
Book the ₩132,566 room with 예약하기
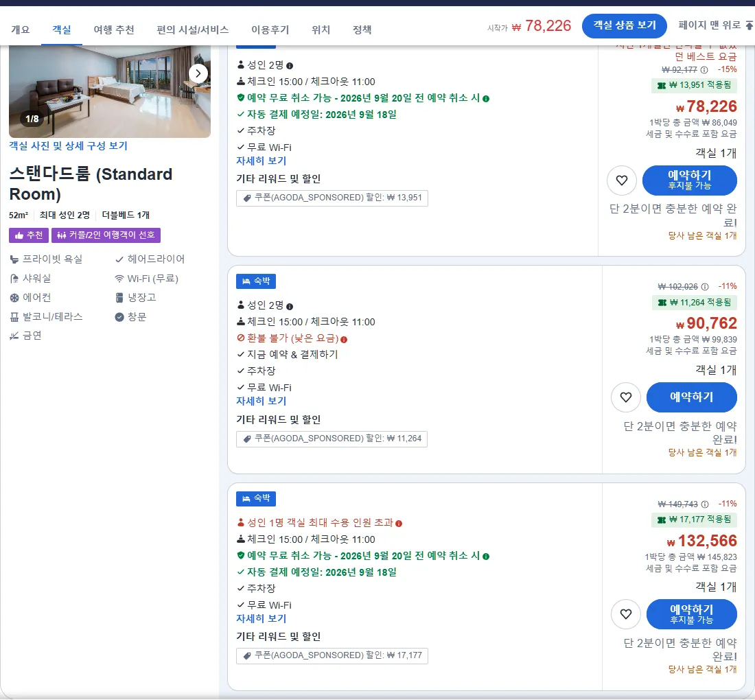[x=691, y=614]
